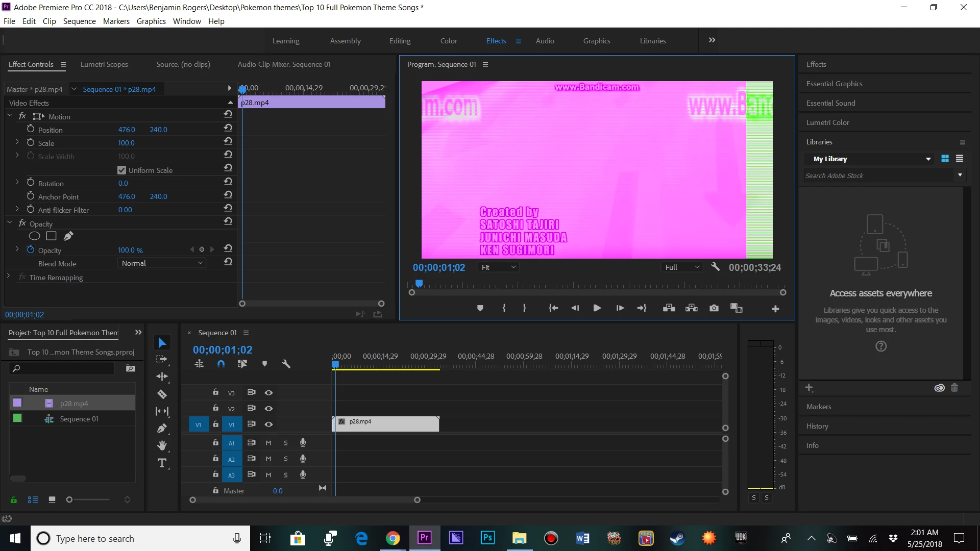Switch to the Color workspace tab
The image size is (980, 551).
pyautogui.click(x=449, y=41)
